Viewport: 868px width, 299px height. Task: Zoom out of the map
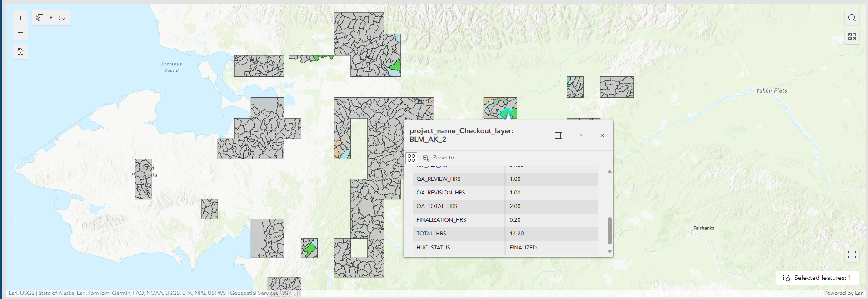pyautogui.click(x=20, y=33)
